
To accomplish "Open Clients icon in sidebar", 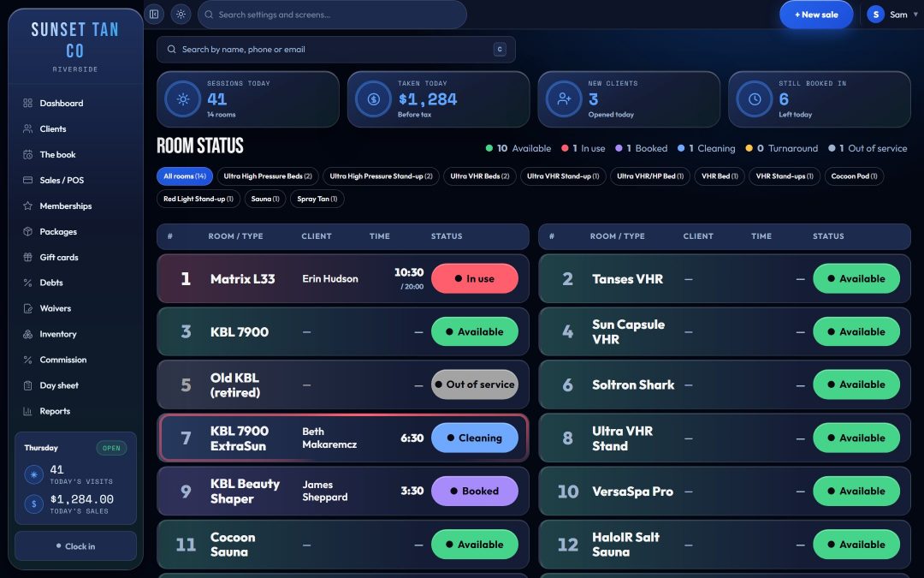I will (x=27, y=128).
